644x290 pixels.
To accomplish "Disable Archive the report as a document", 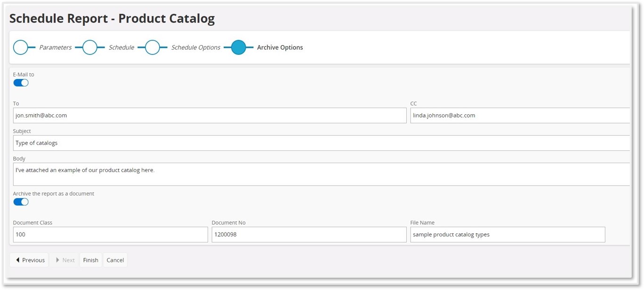I will (x=21, y=202).
